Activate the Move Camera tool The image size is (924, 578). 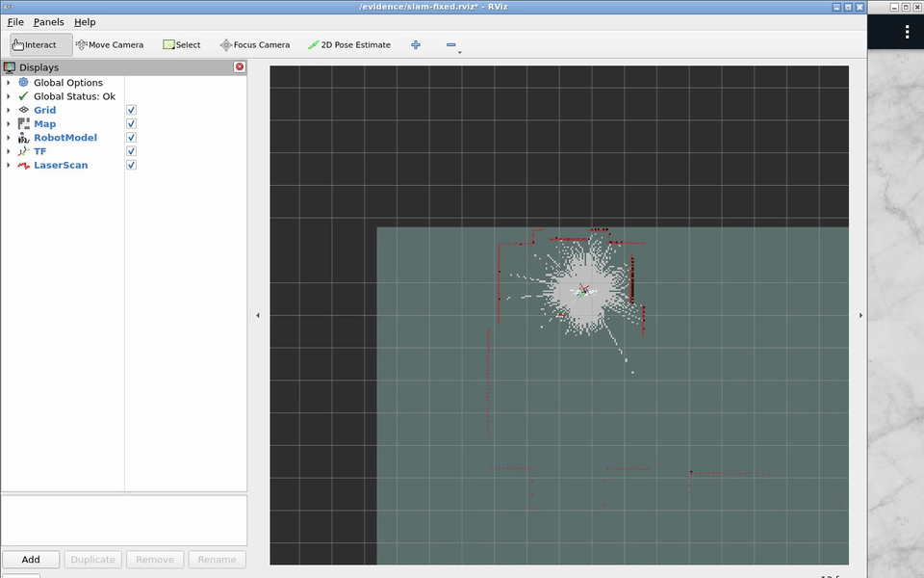pos(110,45)
